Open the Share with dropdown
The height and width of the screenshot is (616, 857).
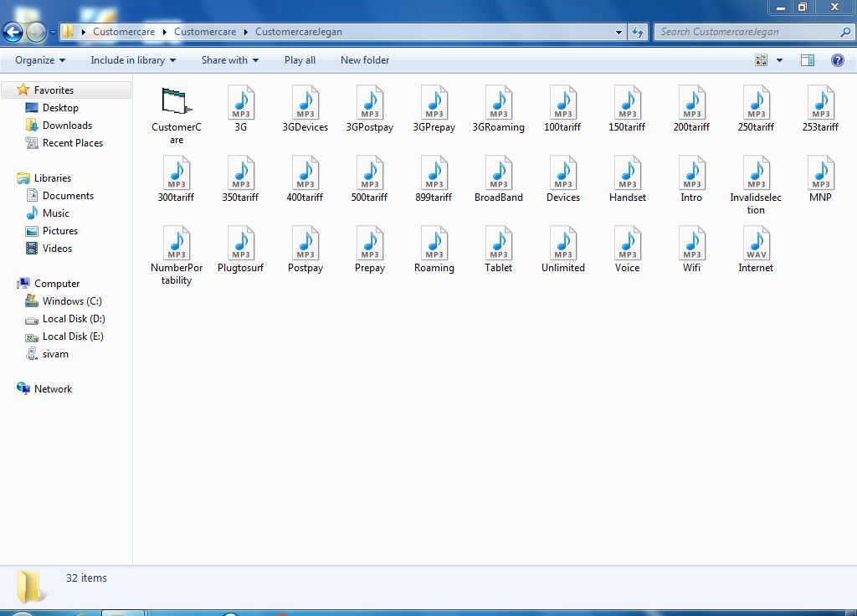[229, 60]
